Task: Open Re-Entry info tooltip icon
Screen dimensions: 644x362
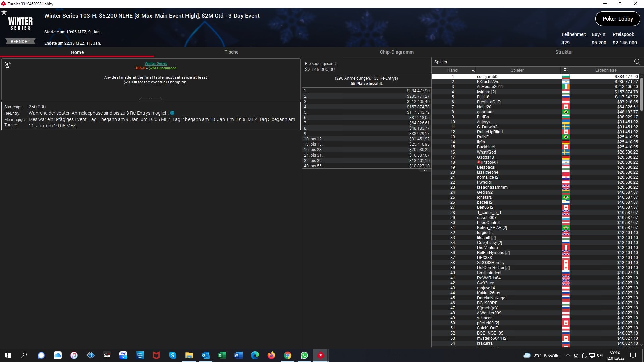Action: 172,113
